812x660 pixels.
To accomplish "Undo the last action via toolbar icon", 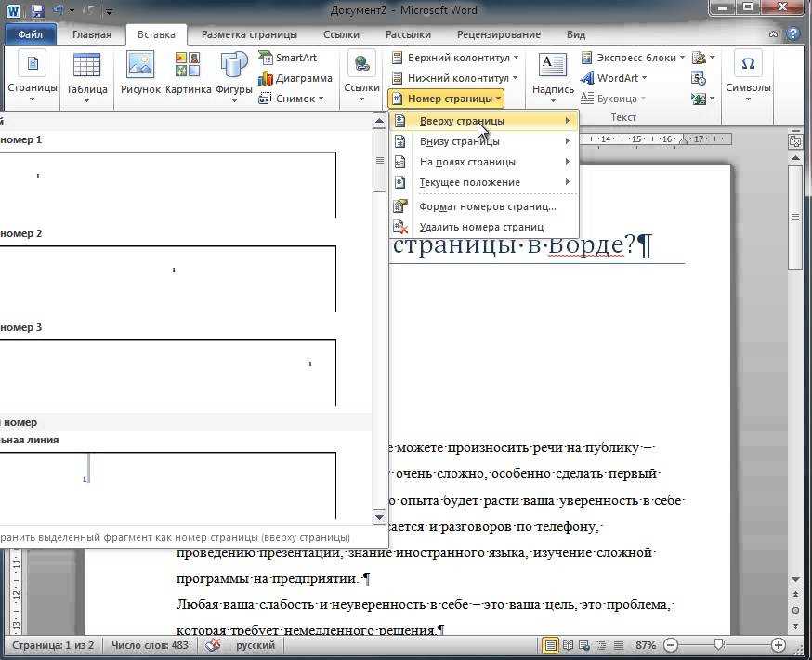I will pos(58,10).
